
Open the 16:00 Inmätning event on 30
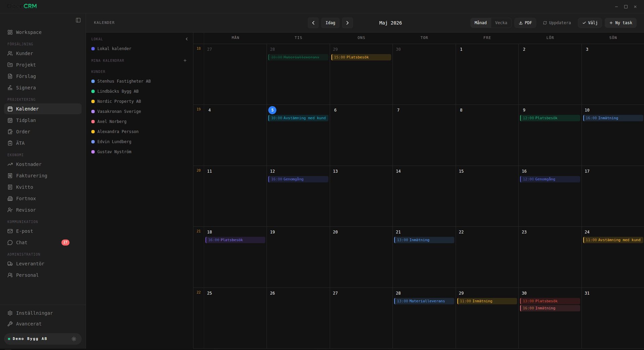[x=550, y=308]
